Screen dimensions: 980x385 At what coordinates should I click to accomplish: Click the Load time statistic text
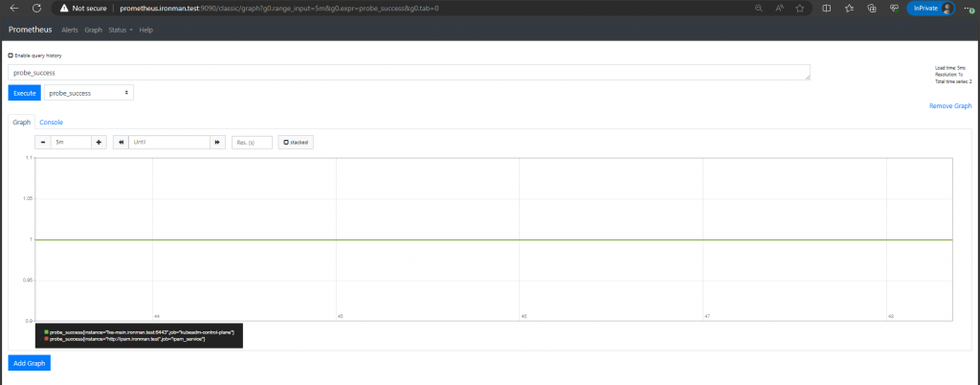pos(950,67)
